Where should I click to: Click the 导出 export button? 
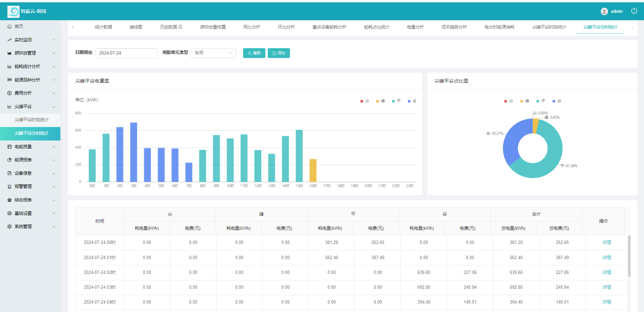coord(279,53)
